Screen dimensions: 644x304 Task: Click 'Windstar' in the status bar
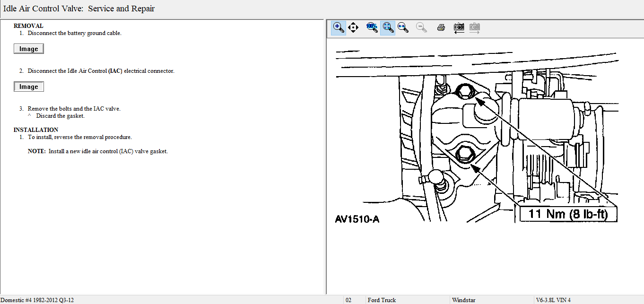tap(464, 300)
